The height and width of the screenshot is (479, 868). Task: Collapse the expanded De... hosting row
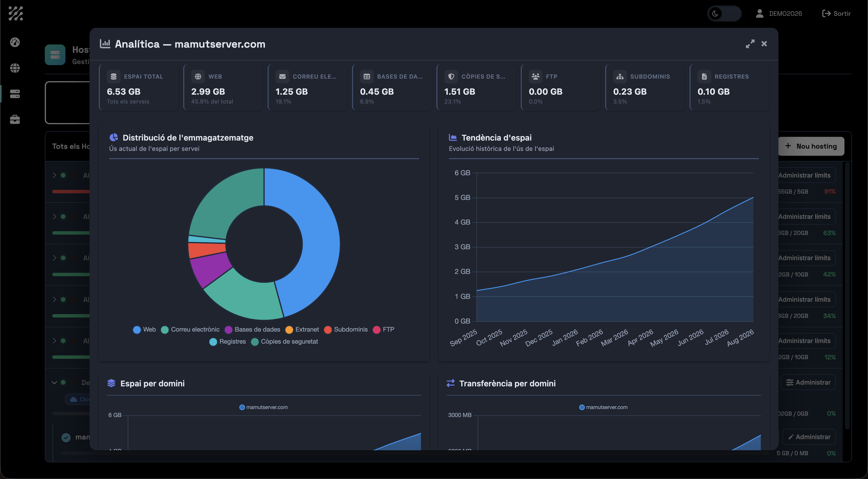click(54, 382)
